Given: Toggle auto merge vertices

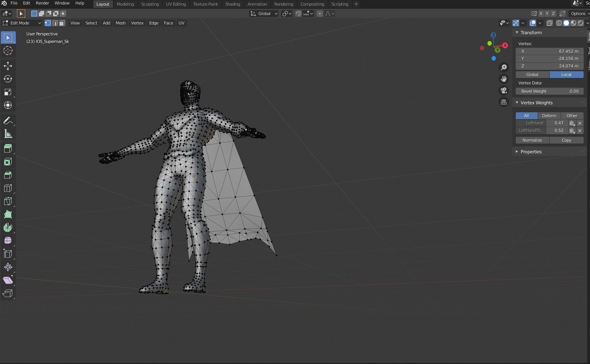Looking at the screenshot, I should [x=563, y=14].
